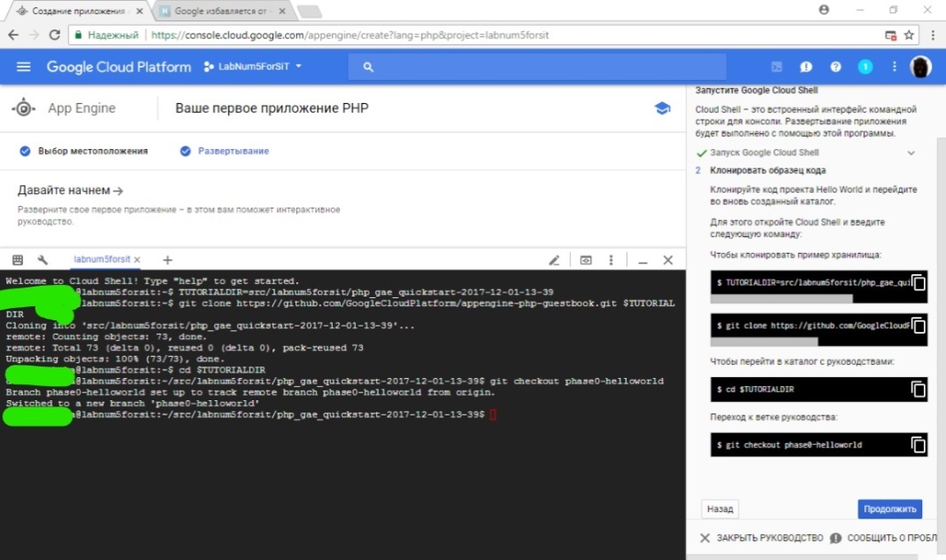
Task: Click the 'Продолжить' button
Action: pyautogui.click(x=890, y=509)
